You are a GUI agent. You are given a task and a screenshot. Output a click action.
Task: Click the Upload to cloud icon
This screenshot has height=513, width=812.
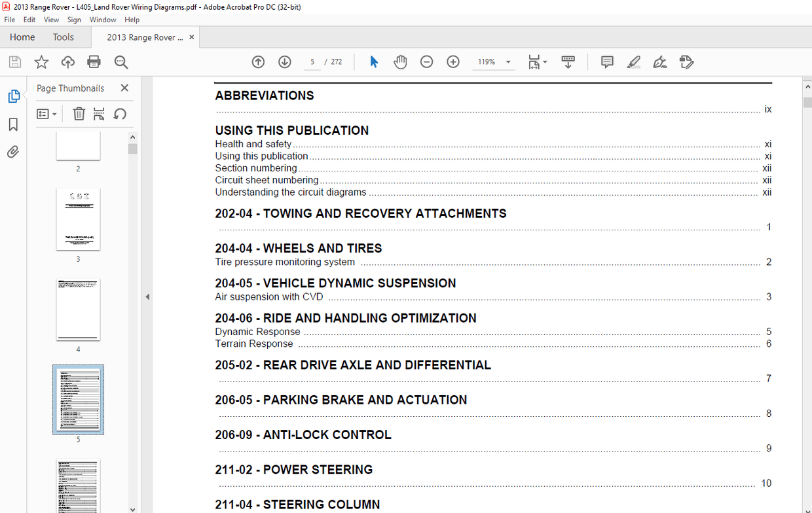[x=67, y=62]
